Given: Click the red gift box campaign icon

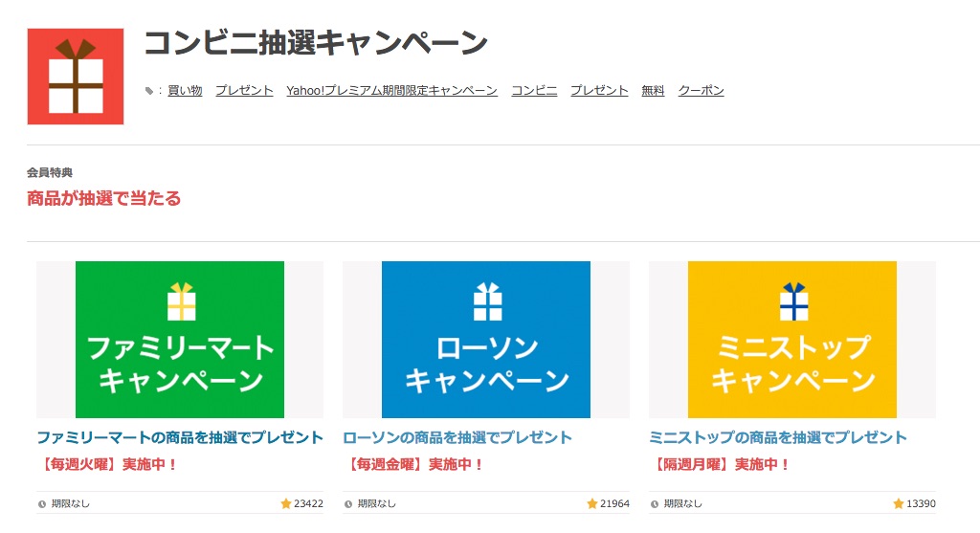Looking at the screenshot, I should click(76, 77).
